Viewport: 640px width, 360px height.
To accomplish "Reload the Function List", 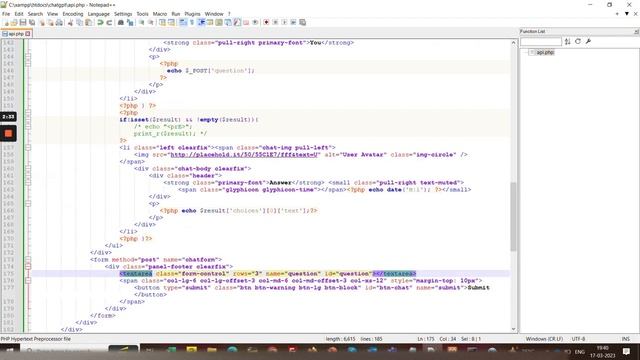I will pos(578,41).
